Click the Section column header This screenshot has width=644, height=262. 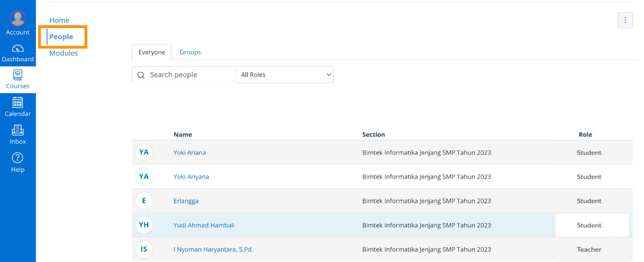coord(374,134)
